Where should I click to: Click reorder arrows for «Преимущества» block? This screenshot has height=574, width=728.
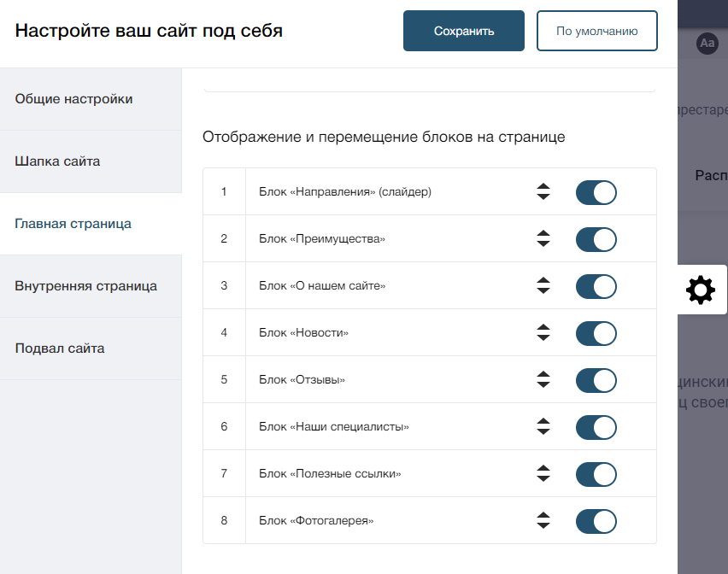coord(543,238)
